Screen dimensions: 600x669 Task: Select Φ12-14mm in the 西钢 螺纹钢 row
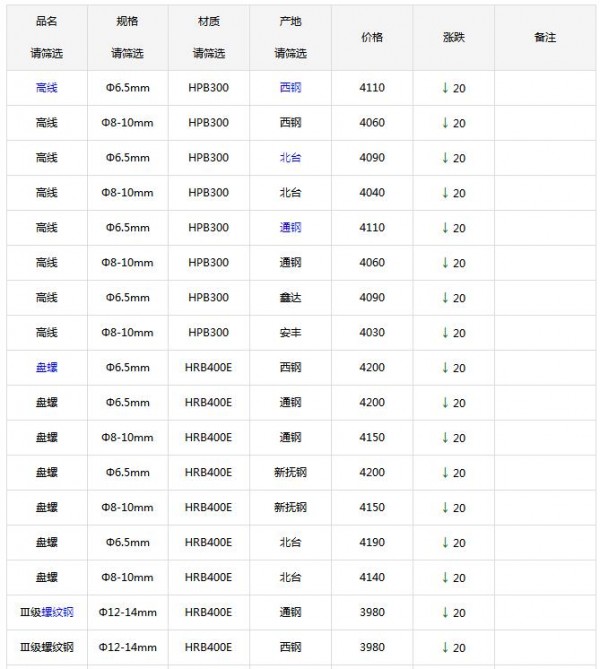coord(128,648)
